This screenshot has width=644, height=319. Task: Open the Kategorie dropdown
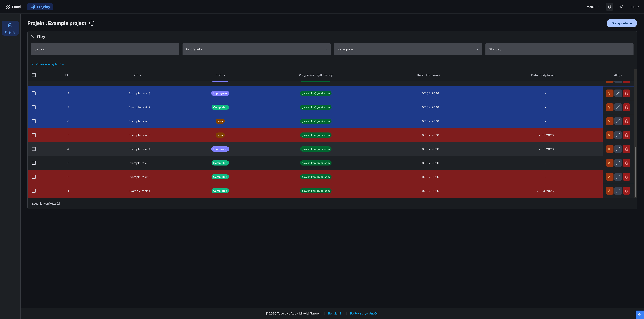[x=408, y=49]
